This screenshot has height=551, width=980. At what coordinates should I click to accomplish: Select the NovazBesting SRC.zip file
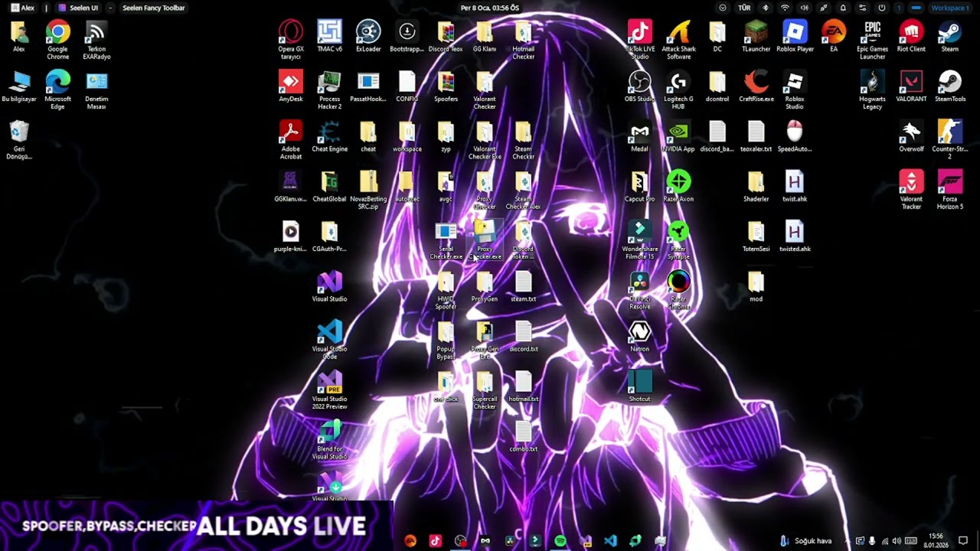point(368,190)
